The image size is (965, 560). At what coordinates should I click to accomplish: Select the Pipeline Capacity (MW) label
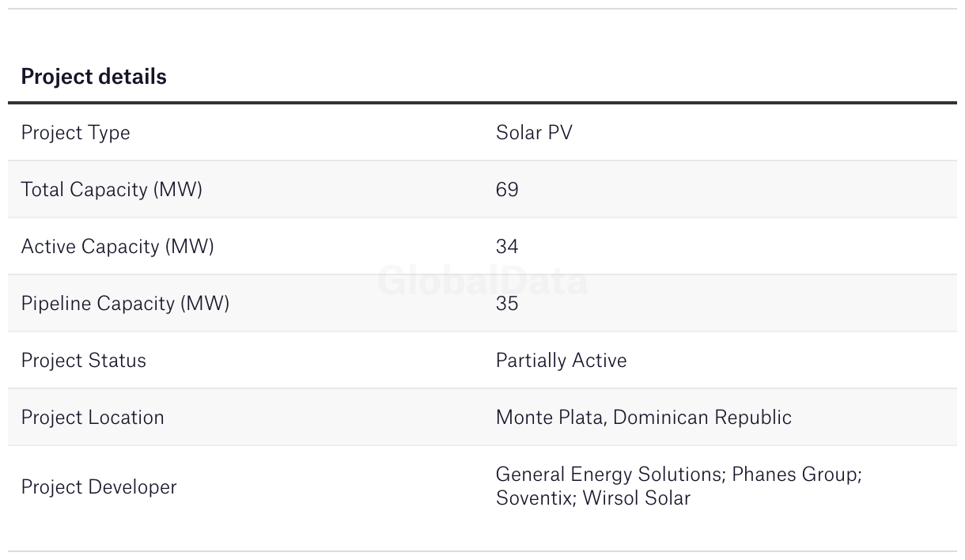125,304
